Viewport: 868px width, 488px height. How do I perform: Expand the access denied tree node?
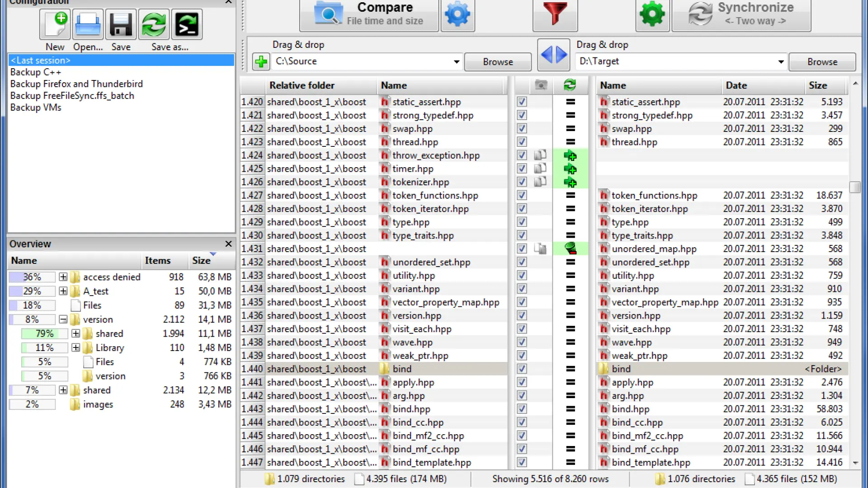(x=63, y=277)
